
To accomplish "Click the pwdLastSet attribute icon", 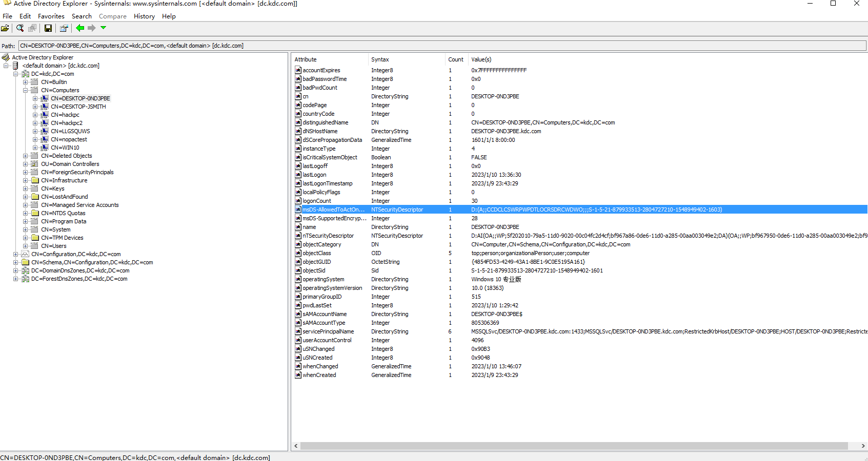I will point(298,305).
